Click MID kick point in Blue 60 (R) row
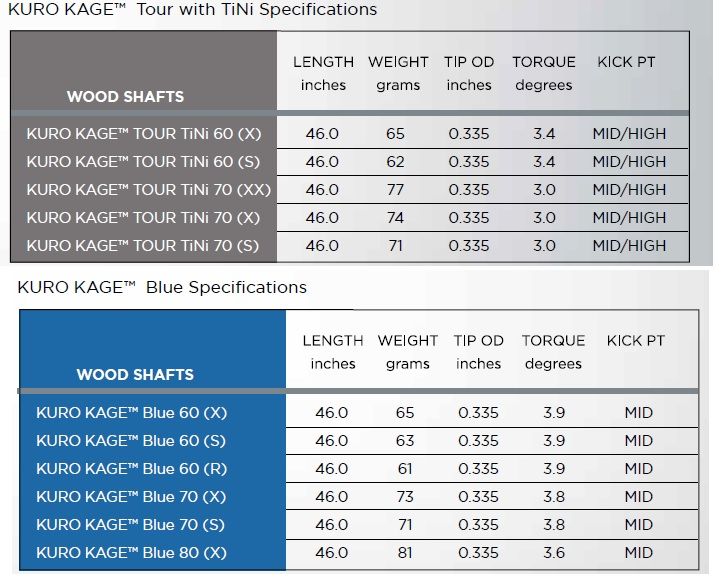This screenshot has width=721, height=579. click(639, 469)
